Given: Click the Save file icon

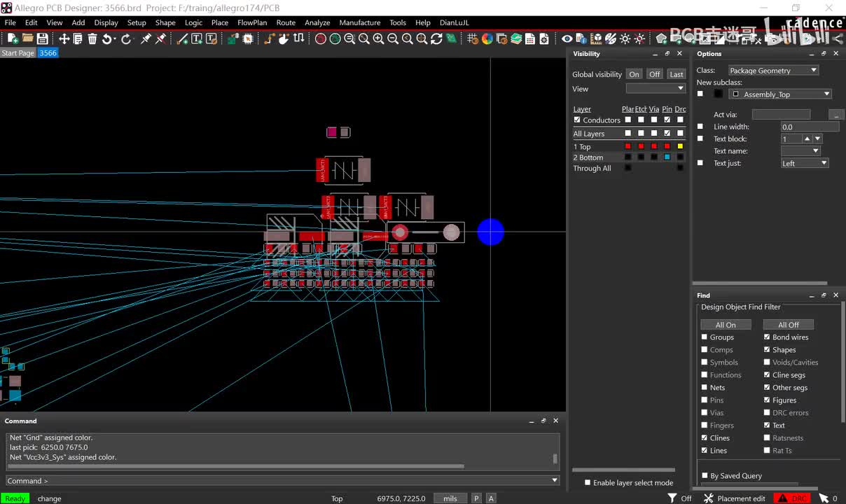Looking at the screenshot, I should [x=43, y=38].
